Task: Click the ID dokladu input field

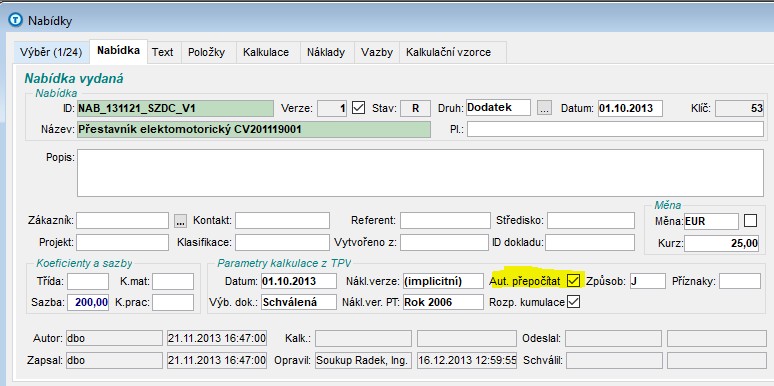Action: pyautogui.click(x=590, y=242)
